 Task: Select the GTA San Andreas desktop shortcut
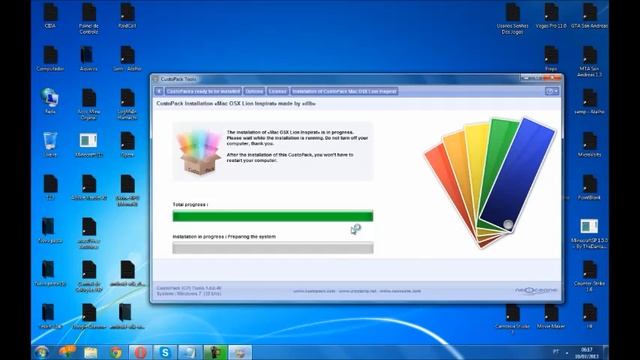pos(589,16)
